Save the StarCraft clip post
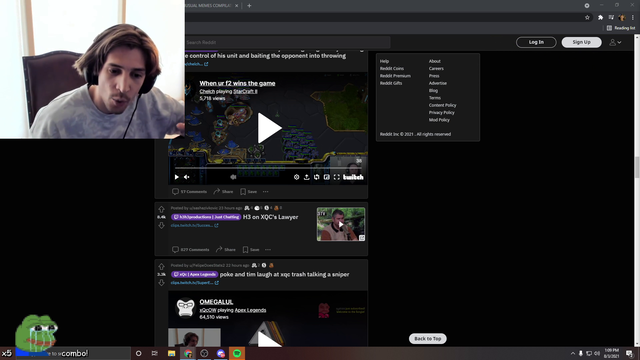 (x=249, y=191)
